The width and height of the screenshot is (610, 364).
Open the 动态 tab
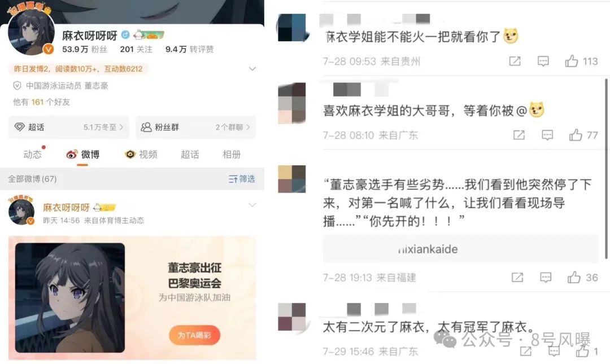pos(32,155)
